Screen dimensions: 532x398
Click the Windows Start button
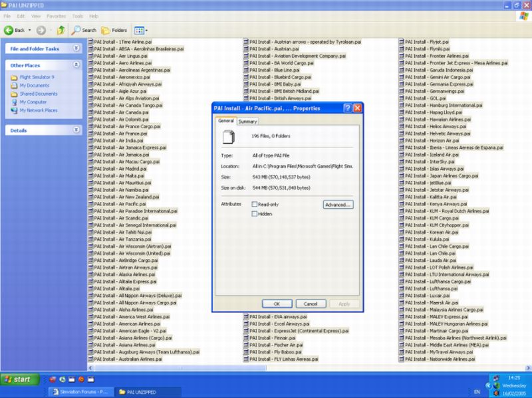click(x=18, y=379)
